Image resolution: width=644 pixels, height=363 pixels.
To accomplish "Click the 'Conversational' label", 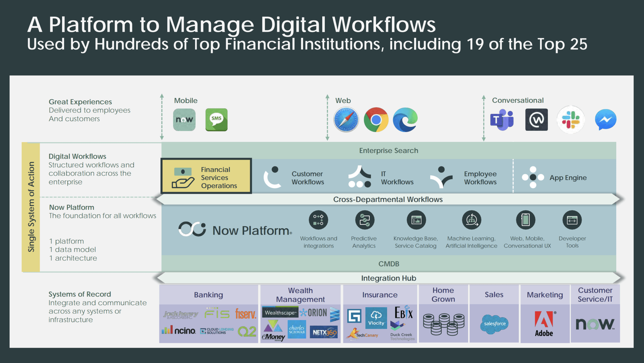I will [x=518, y=100].
